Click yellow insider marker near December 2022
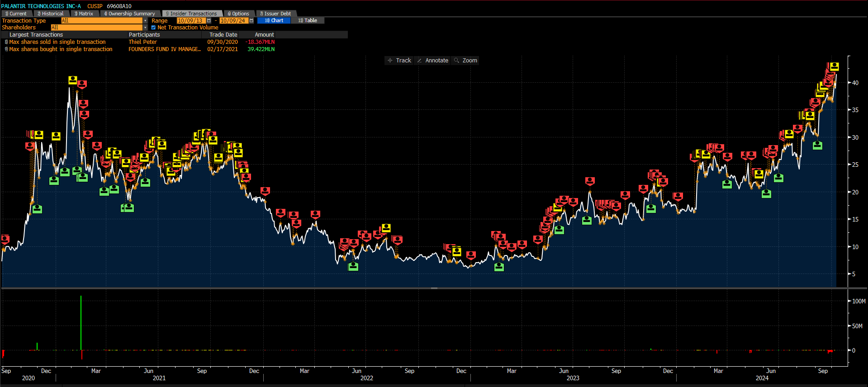 [x=457, y=252]
